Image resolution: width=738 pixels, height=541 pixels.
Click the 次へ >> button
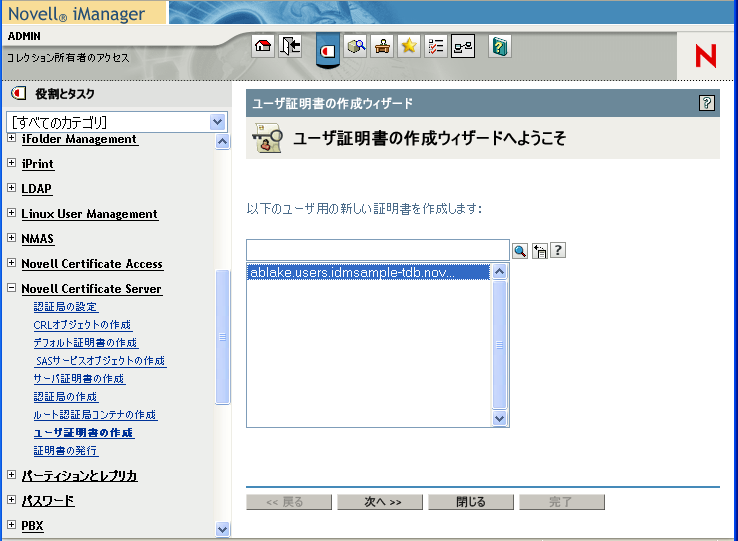pos(380,502)
